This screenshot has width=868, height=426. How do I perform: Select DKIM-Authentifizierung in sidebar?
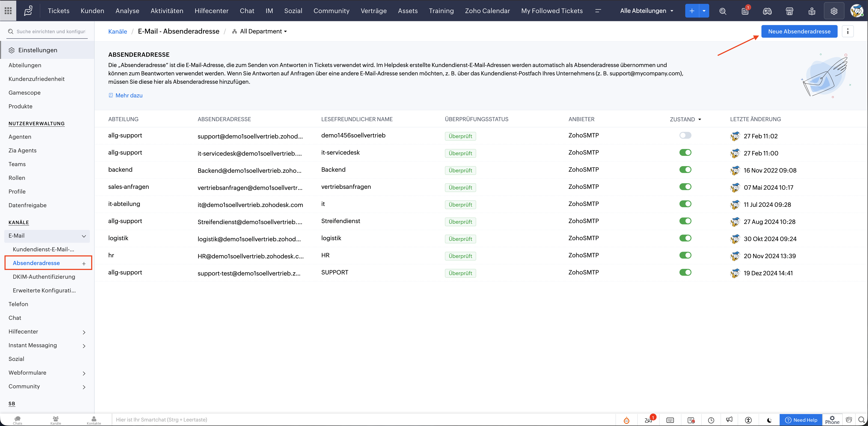(x=44, y=277)
